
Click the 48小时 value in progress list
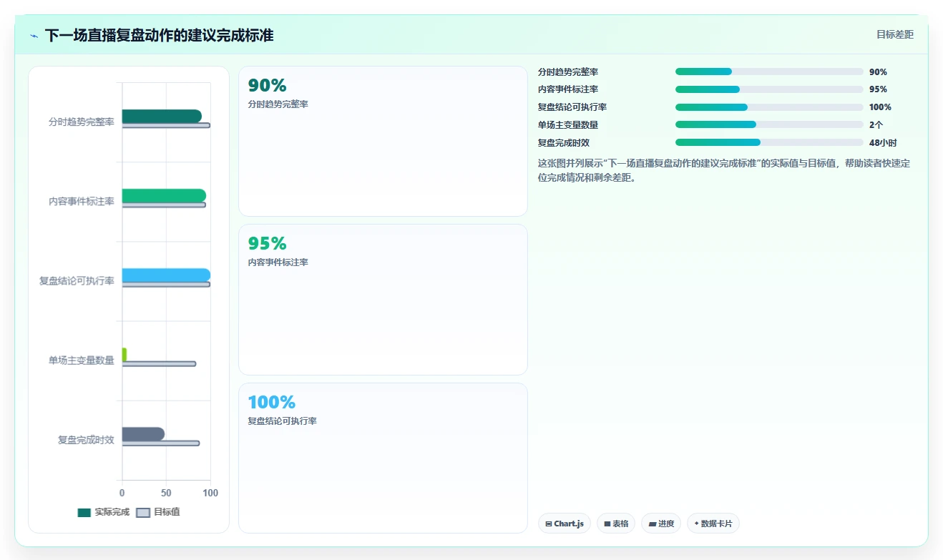pos(883,142)
